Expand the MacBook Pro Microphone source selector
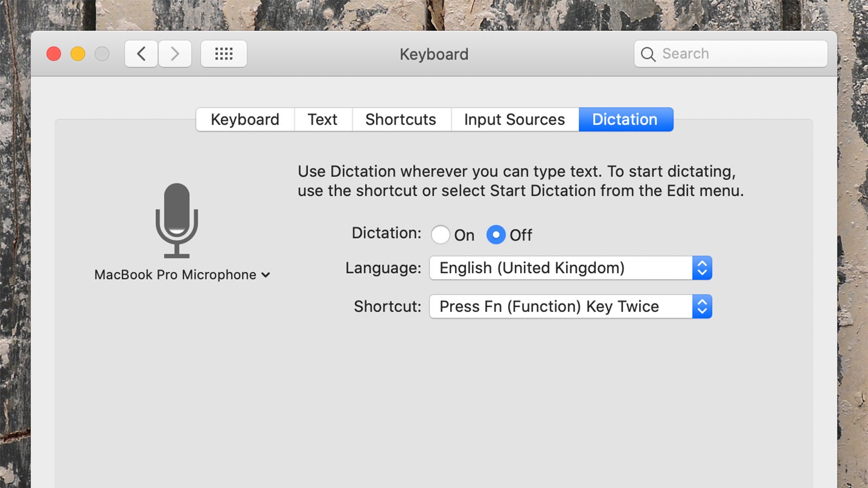Viewport: 868px width, 488px height. click(x=265, y=275)
